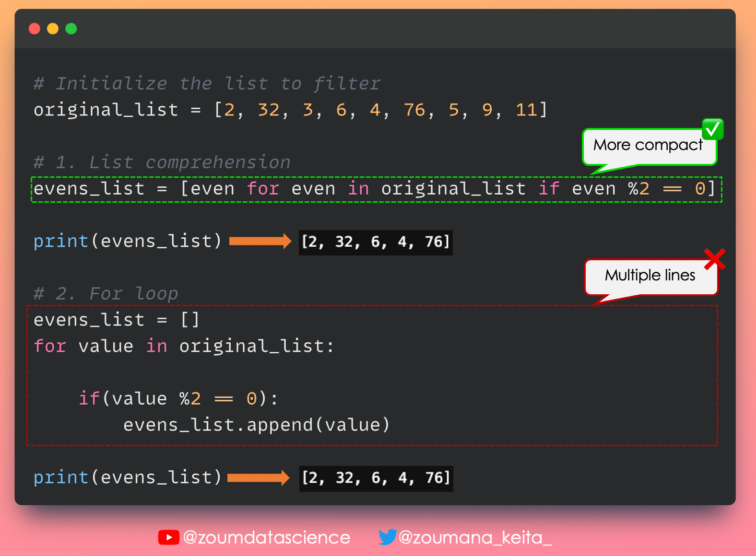This screenshot has height=556, width=756.
Task: Click the upper orange arrow
Action: tap(260, 241)
